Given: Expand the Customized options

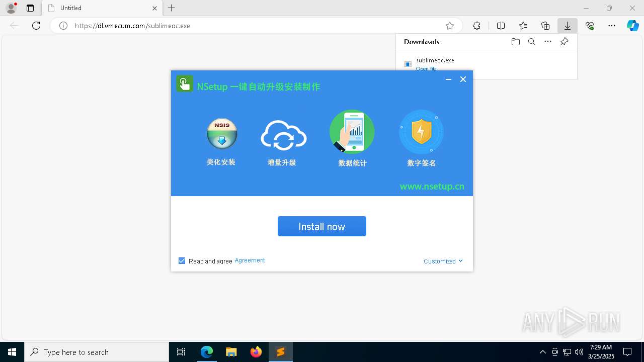Looking at the screenshot, I should click(x=443, y=261).
